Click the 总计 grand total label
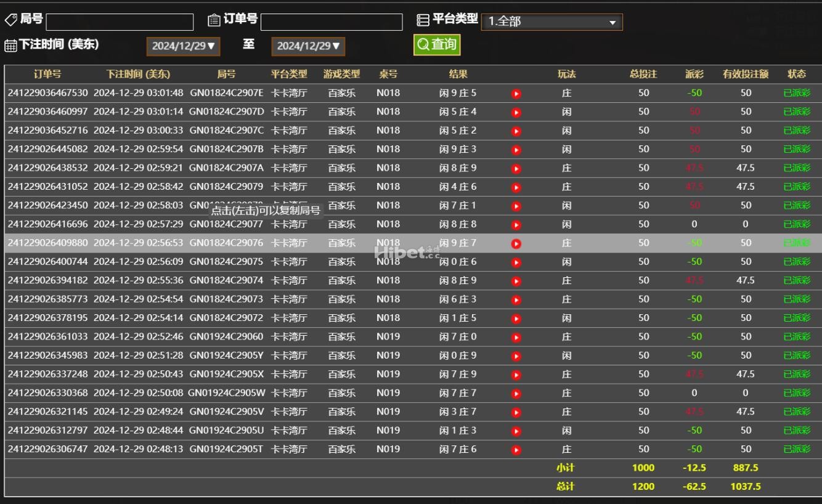The width and height of the screenshot is (822, 504). click(x=566, y=486)
